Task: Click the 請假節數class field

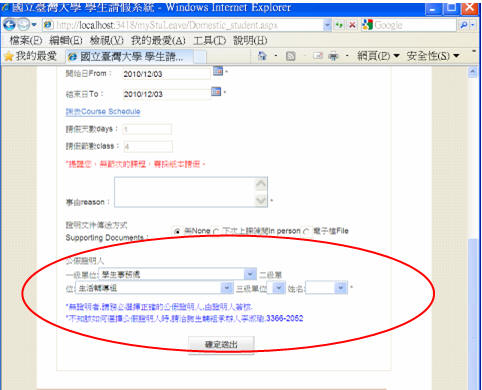Action: click(x=148, y=146)
